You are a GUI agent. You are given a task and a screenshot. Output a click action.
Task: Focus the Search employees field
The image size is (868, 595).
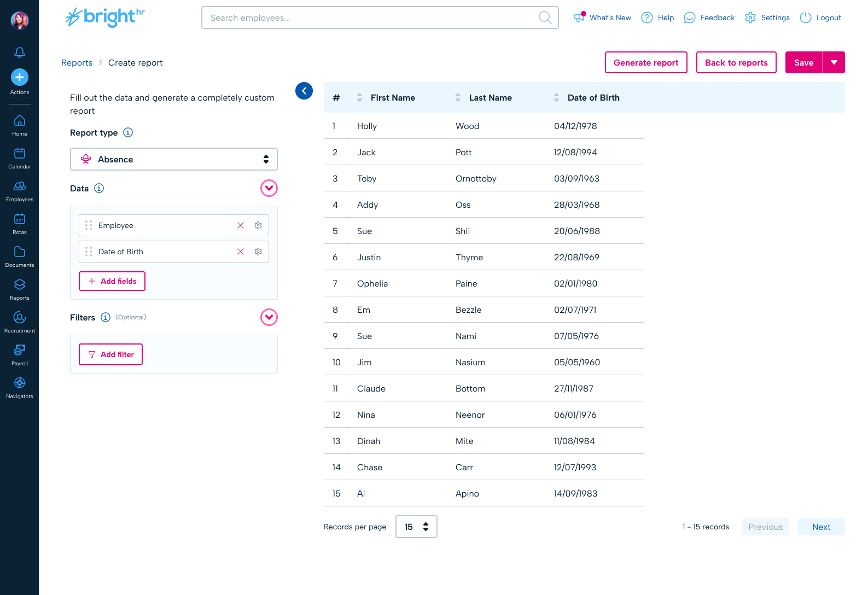[380, 17]
